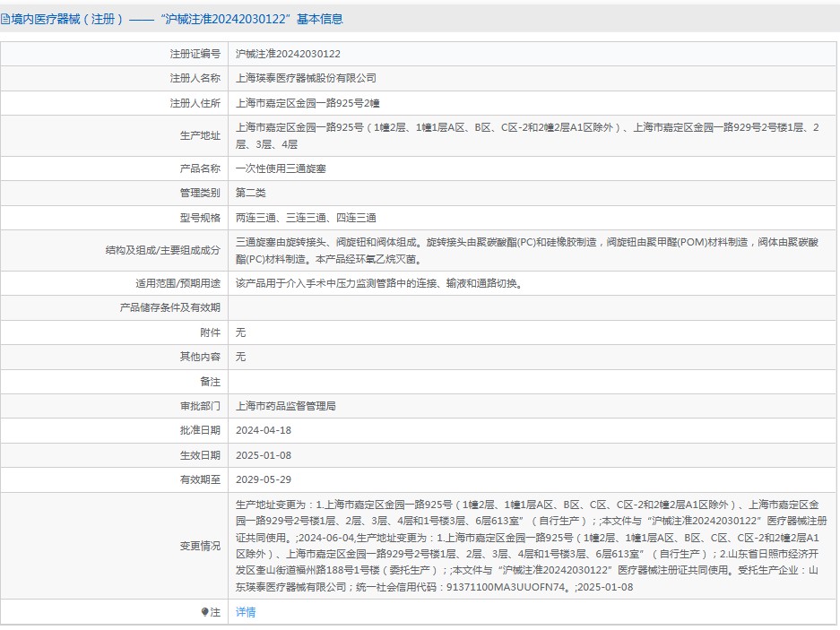The width and height of the screenshot is (840, 630).
Task: Click the document icon beside the page title
Action: 5,19
